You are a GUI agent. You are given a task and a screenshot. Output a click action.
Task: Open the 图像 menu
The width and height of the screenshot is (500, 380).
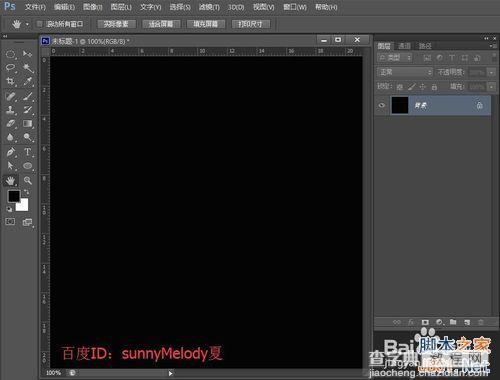pyautogui.click(x=93, y=7)
